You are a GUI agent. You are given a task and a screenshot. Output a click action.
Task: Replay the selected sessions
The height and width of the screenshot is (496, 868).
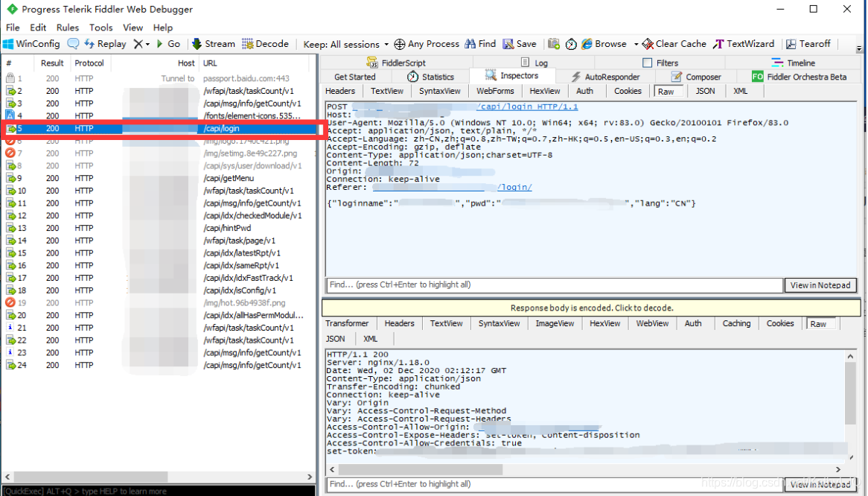tap(105, 44)
